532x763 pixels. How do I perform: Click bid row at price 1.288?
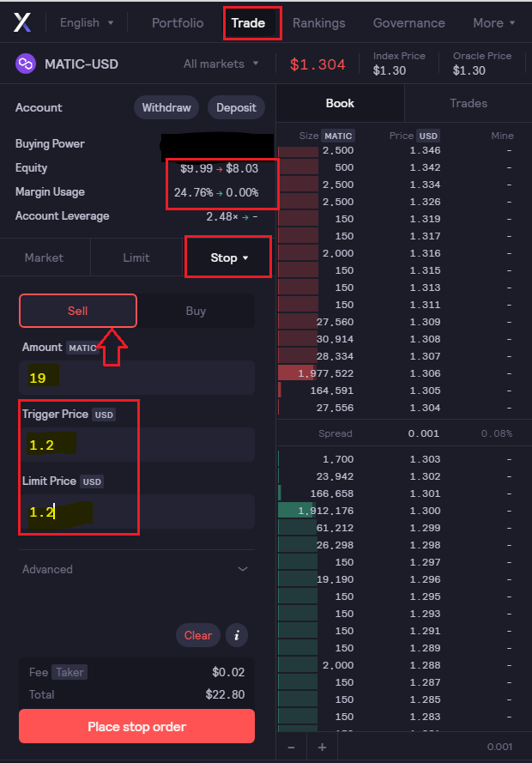click(404, 665)
